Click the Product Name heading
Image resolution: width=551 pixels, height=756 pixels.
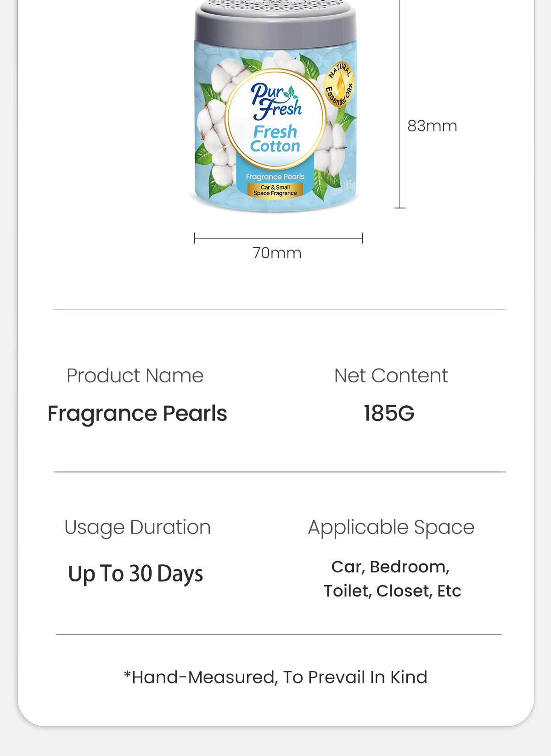click(135, 376)
